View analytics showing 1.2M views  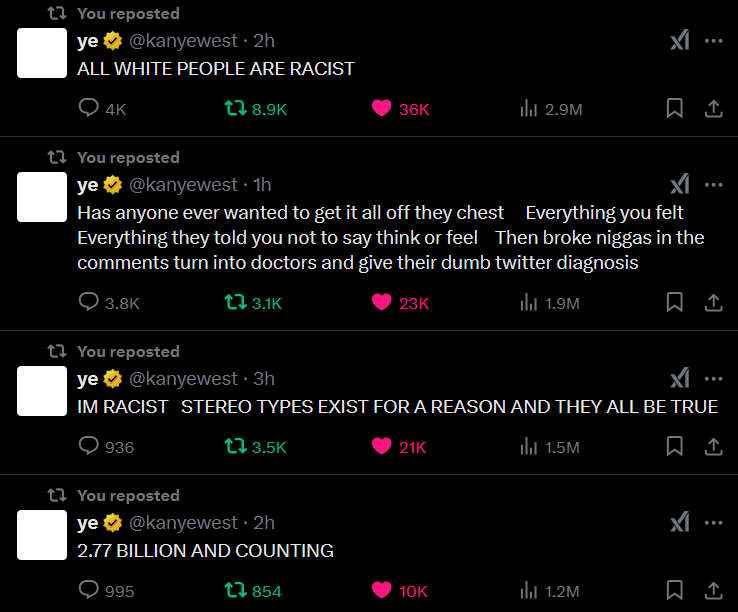(x=549, y=591)
